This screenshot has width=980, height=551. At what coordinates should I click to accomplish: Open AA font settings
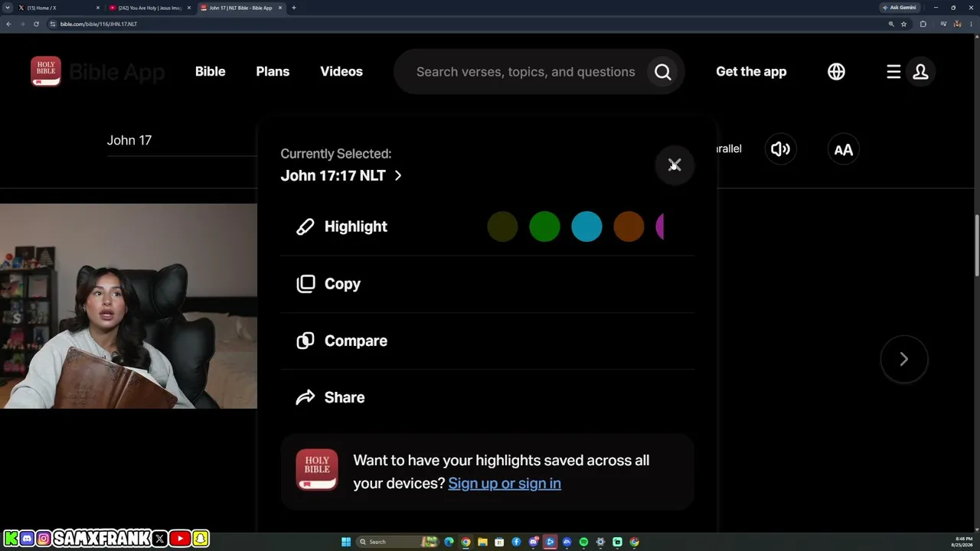[x=843, y=149]
